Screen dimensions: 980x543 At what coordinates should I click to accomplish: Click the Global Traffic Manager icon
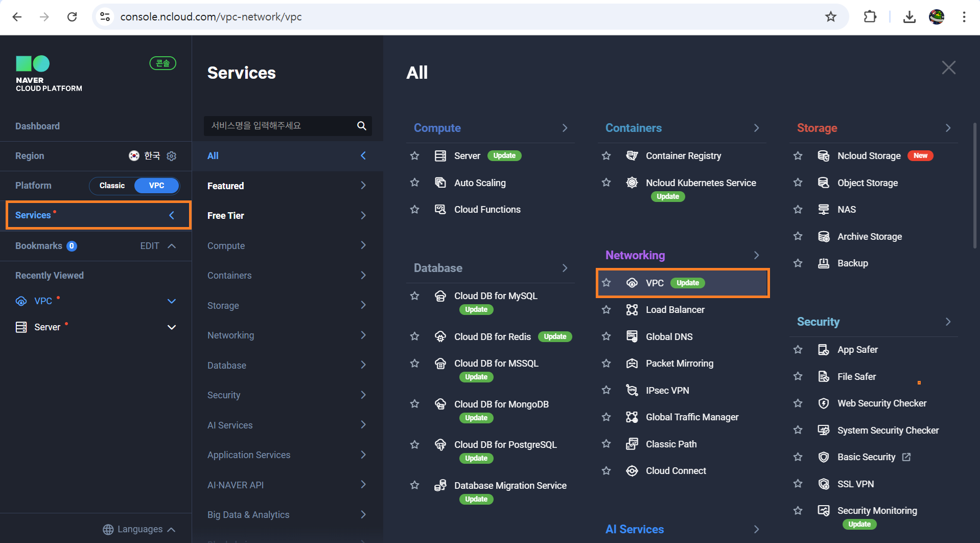[632, 417]
